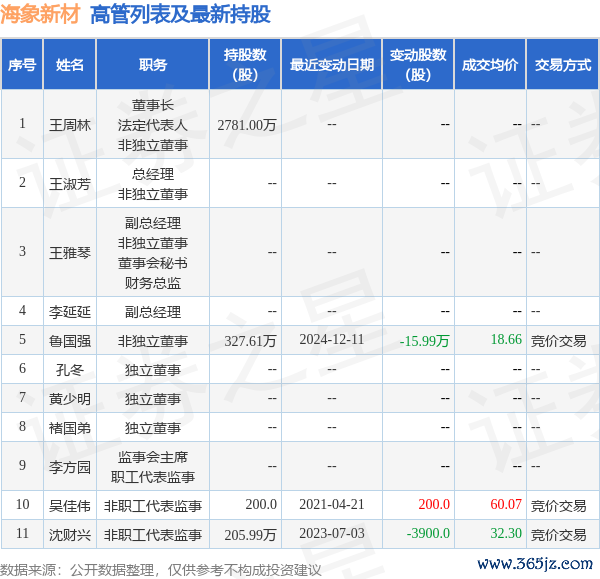Select the name 王淑芳
600x579 pixels.
[x=70, y=184]
